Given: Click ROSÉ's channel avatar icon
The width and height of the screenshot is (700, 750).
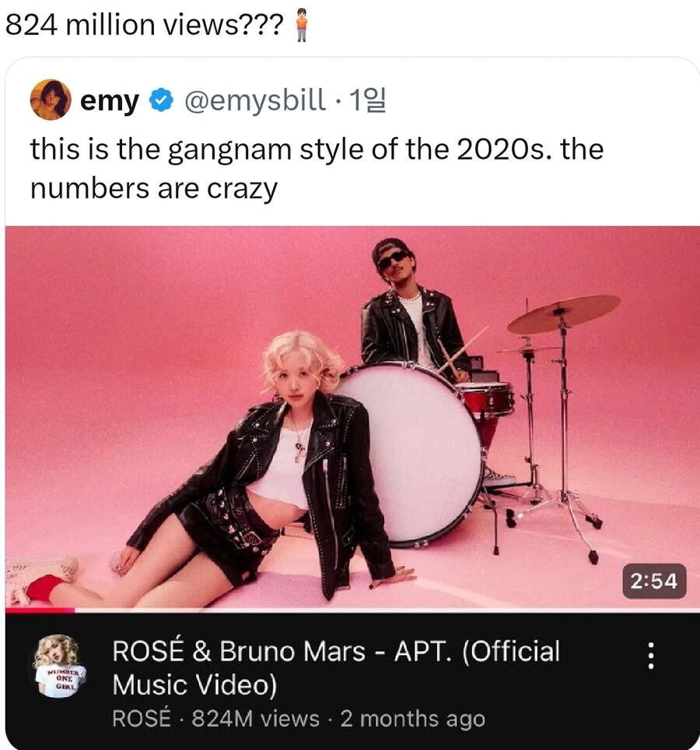Looking at the screenshot, I should [60, 666].
